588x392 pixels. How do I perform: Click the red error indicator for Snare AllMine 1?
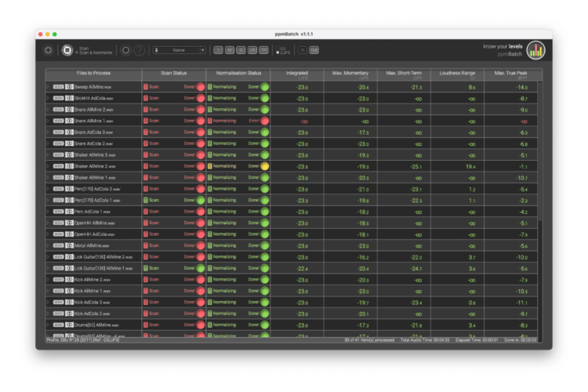tap(265, 122)
